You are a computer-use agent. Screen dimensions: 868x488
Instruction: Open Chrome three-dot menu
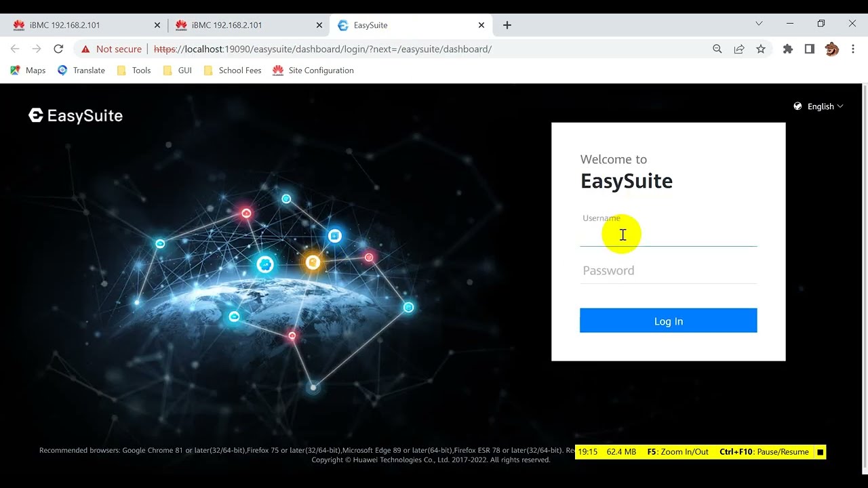pyautogui.click(x=853, y=49)
